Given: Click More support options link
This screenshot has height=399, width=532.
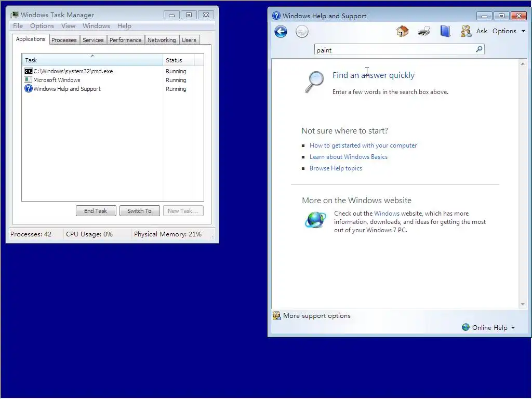Looking at the screenshot, I should point(317,315).
